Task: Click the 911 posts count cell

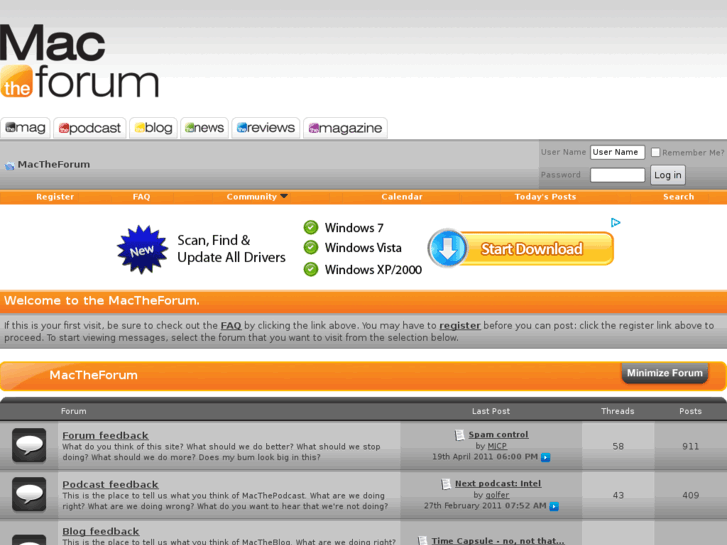Action: click(690, 446)
